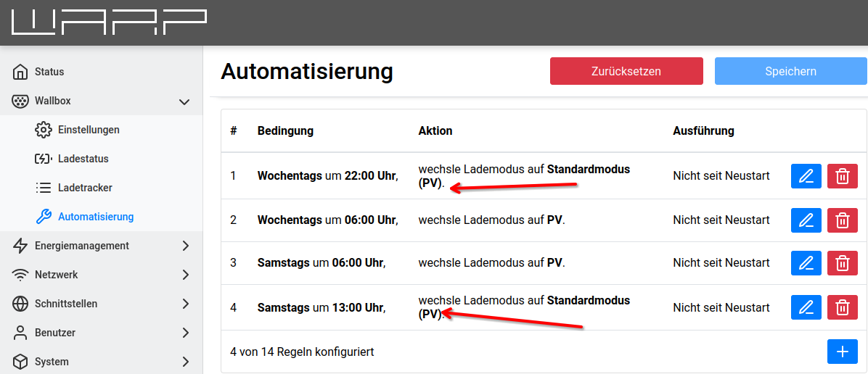Image resolution: width=868 pixels, height=374 pixels.
Task: Add a new rule with the plus button
Action: tap(842, 352)
